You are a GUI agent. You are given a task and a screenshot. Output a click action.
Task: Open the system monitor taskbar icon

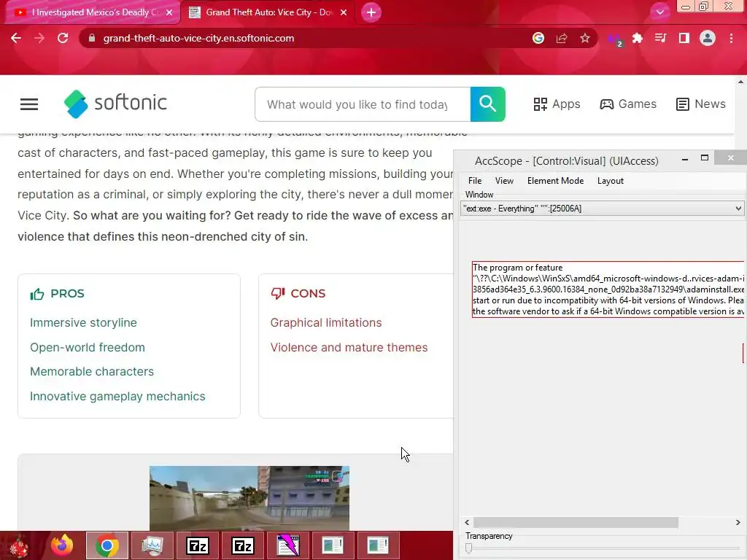coord(152,545)
